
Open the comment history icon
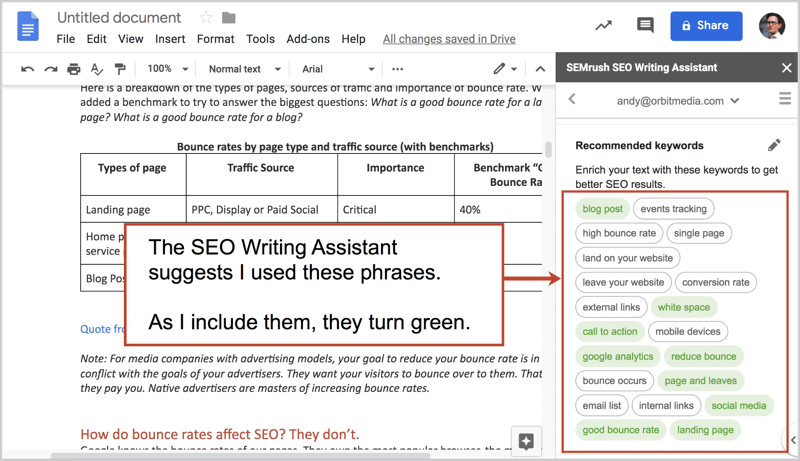coord(645,25)
